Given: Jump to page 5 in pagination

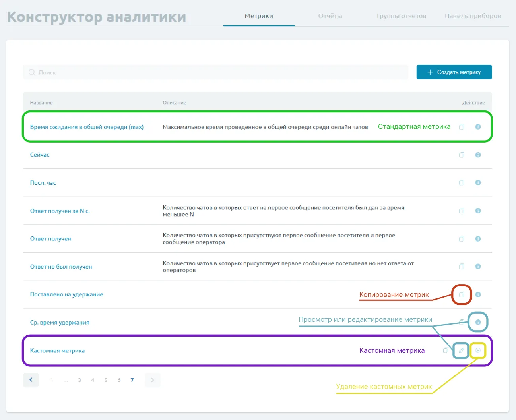Looking at the screenshot, I should tap(106, 380).
